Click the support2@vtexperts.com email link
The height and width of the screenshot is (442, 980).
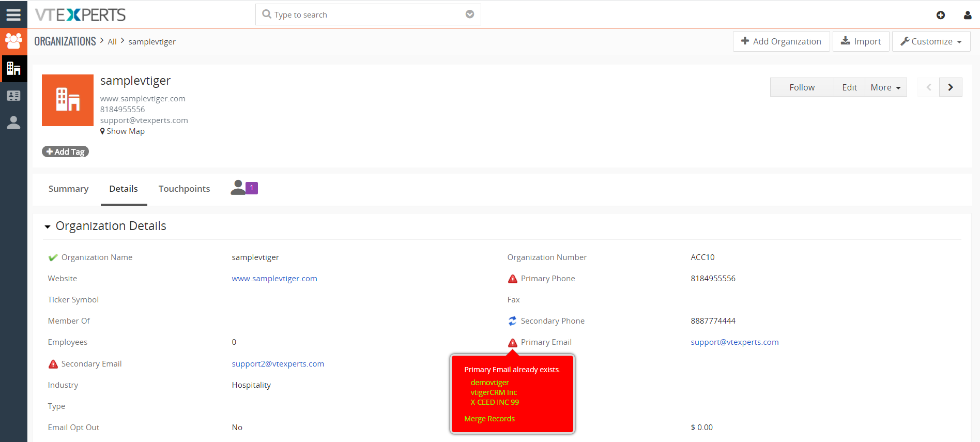click(x=278, y=364)
